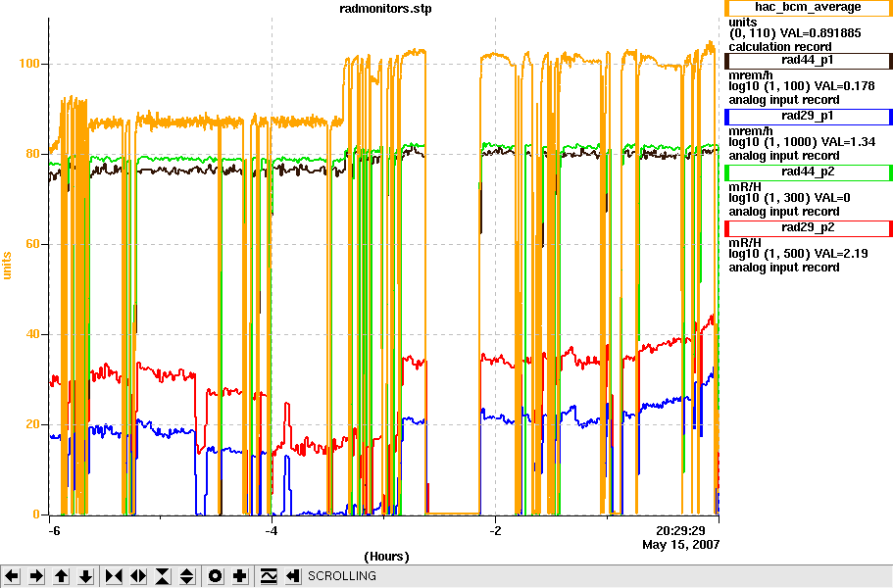Select the hac_bcm_average curve in legend
This screenshot has height=588, width=893.
point(808,8)
